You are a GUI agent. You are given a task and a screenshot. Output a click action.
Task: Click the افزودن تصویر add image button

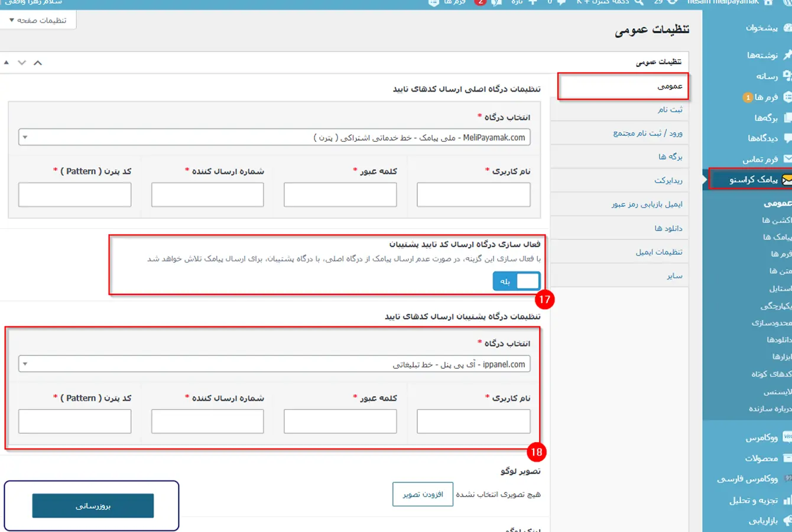423,494
